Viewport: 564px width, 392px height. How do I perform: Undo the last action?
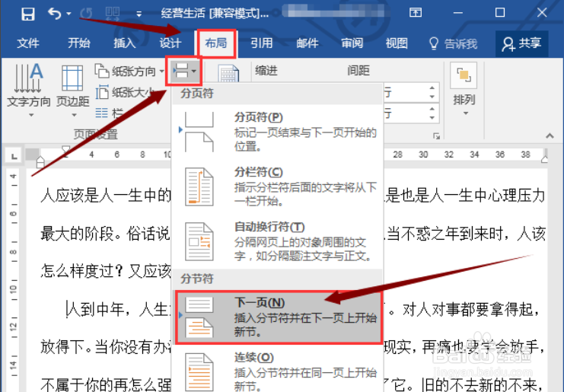tap(55, 14)
